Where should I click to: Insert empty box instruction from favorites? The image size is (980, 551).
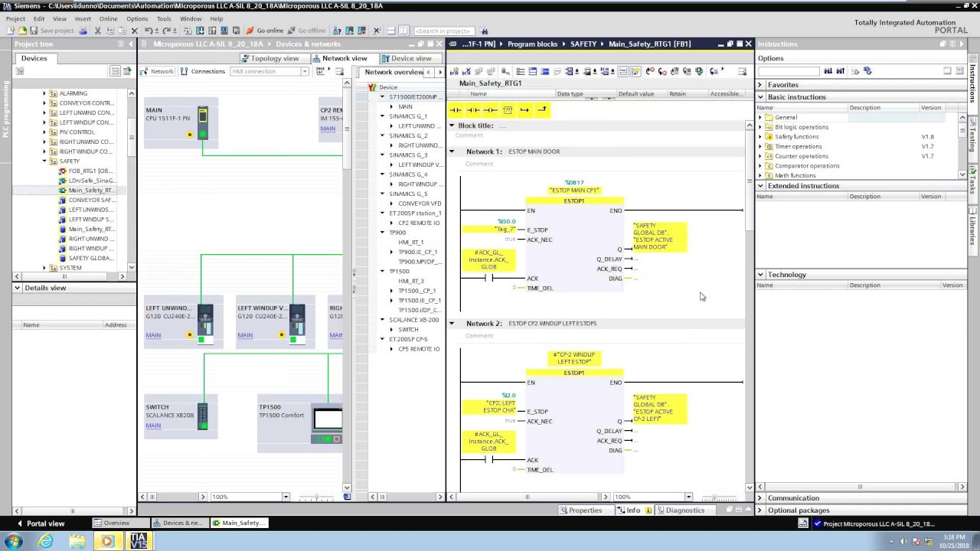(508, 110)
